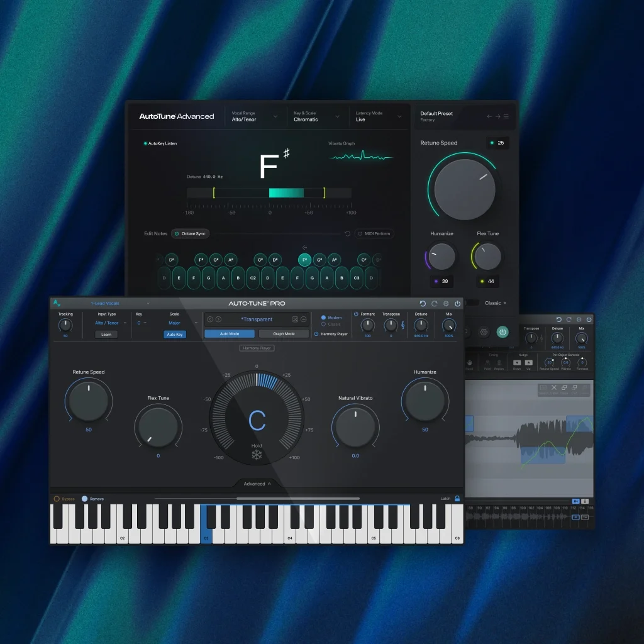Click the Retune Speed 25 value field

pos(498,143)
